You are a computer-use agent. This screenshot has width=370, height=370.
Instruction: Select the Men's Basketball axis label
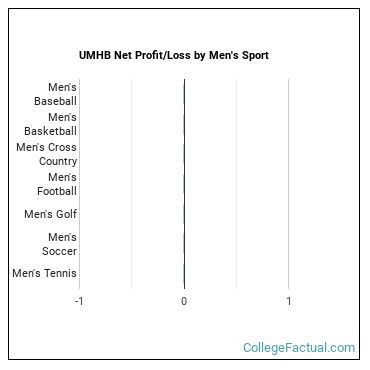pos(51,124)
